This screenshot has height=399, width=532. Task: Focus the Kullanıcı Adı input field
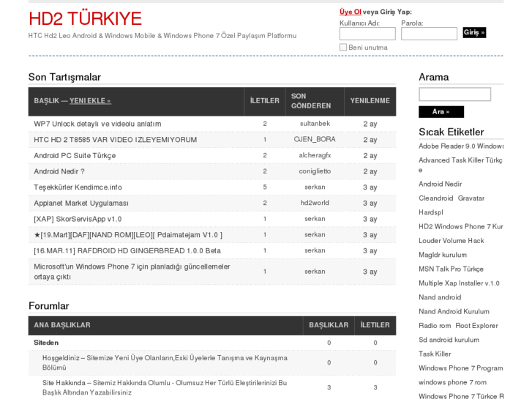[367, 34]
